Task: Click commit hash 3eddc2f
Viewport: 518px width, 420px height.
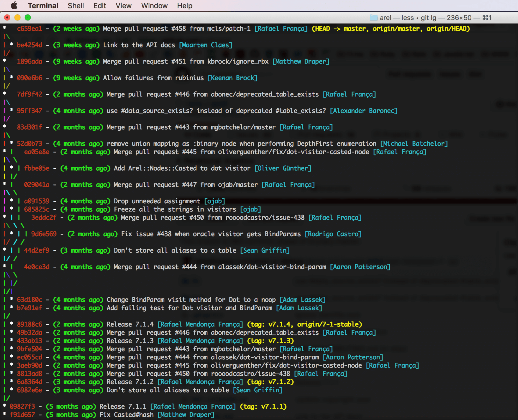Action: click(44, 217)
